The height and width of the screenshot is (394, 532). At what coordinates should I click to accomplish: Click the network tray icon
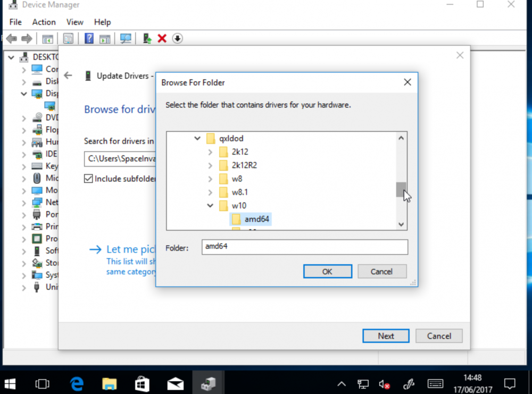[363, 384]
